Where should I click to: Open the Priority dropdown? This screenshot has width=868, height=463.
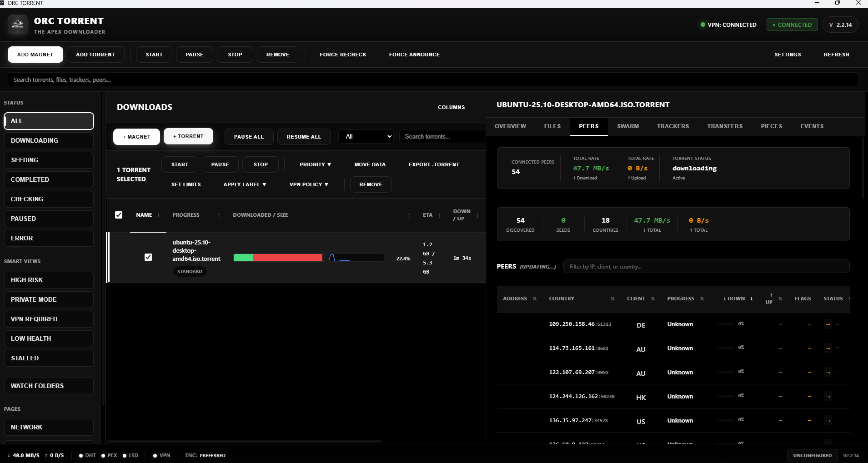click(x=315, y=164)
